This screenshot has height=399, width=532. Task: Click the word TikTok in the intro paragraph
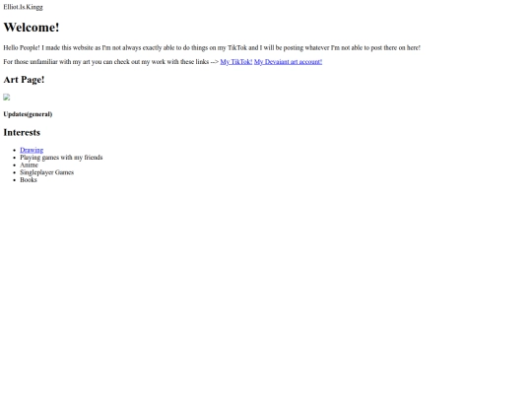click(x=237, y=48)
